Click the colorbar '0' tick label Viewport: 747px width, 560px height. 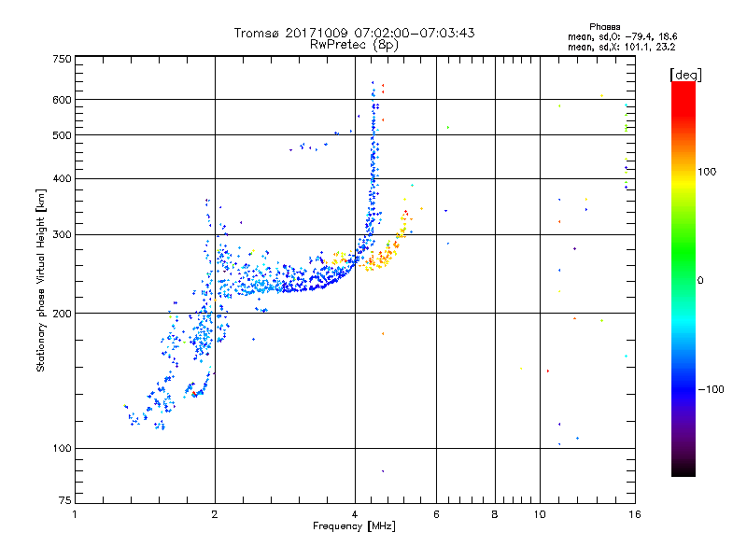pos(700,281)
